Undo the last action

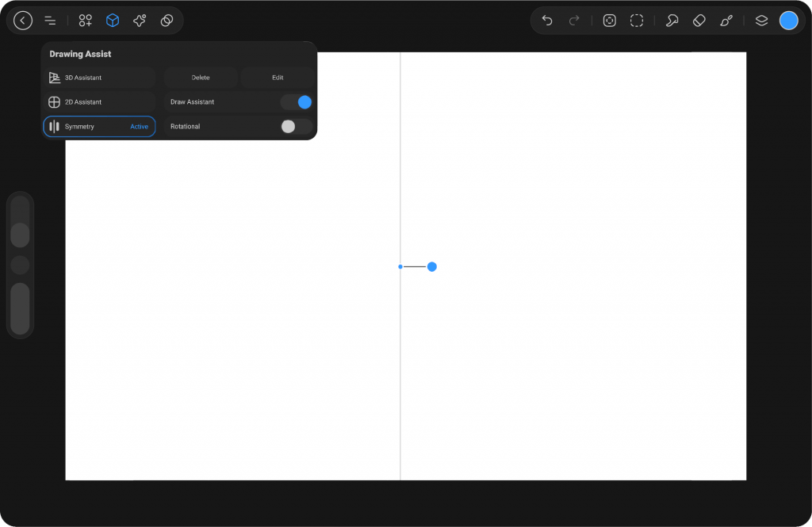(x=547, y=21)
